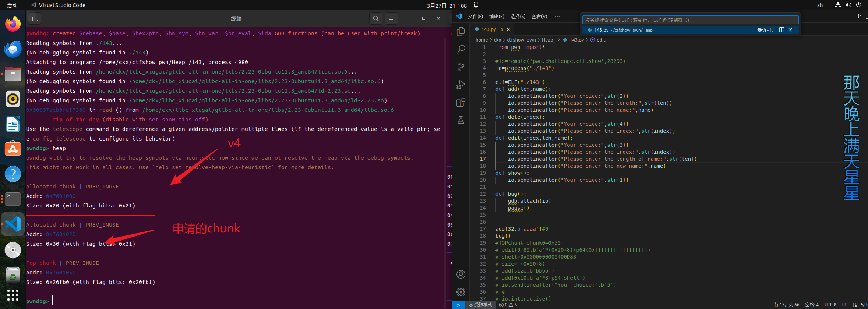Open the 活动 Activities overview
Screen dimensions: 868x309
click(x=12, y=5)
